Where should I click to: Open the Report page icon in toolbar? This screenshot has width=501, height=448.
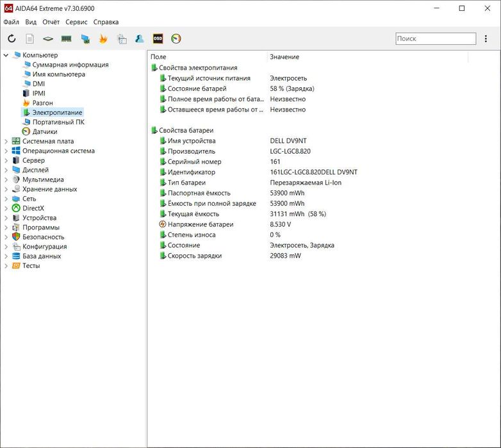tap(29, 38)
